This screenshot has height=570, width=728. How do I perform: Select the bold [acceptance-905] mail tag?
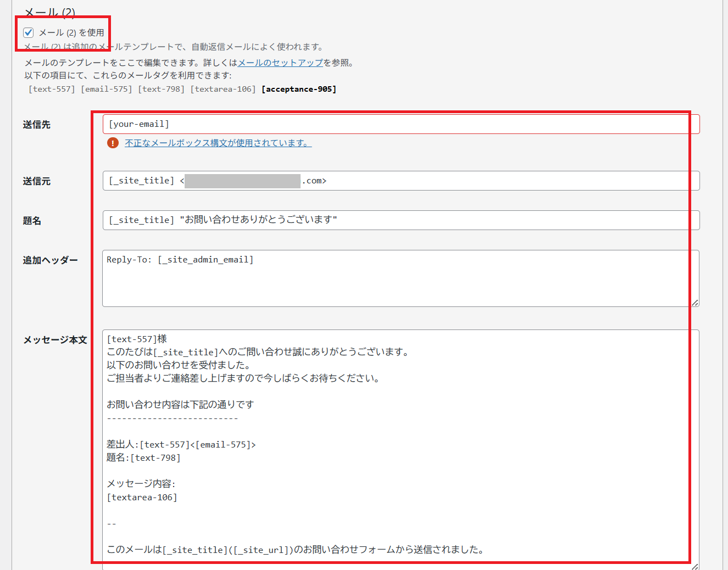299,89
